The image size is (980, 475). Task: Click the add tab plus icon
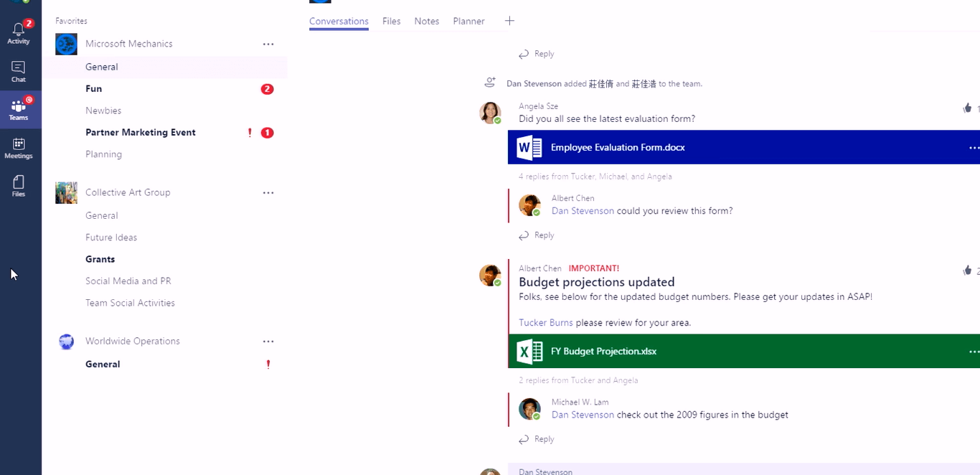pyautogui.click(x=509, y=21)
